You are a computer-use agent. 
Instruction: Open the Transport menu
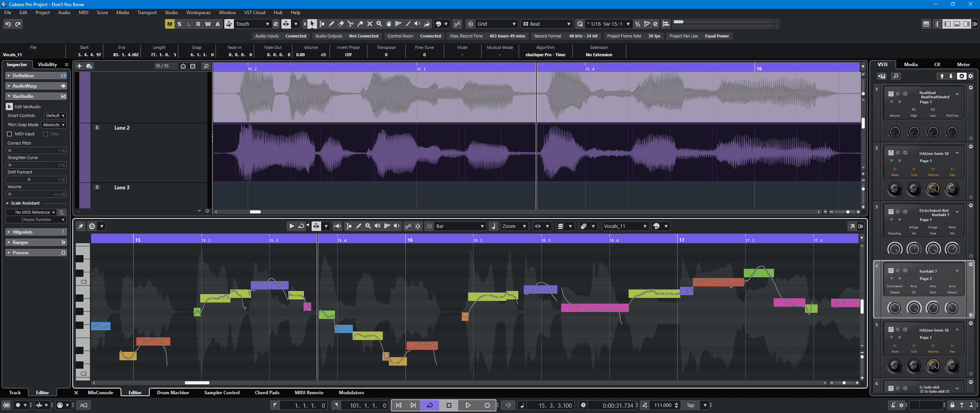pos(147,13)
